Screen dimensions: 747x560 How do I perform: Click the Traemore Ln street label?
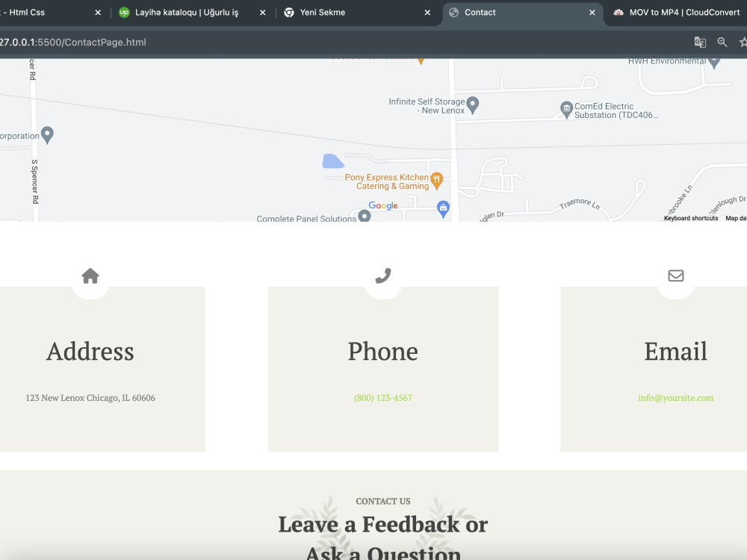pyautogui.click(x=580, y=204)
